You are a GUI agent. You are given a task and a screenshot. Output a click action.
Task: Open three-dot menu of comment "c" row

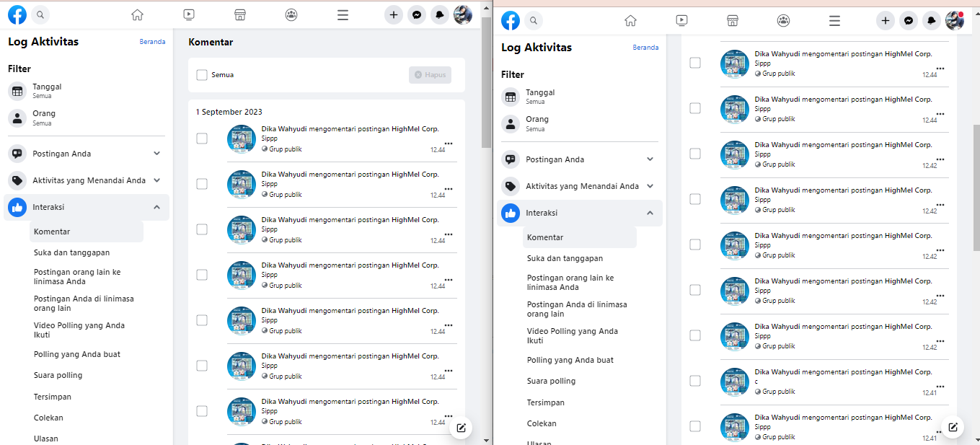(x=940, y=386)
